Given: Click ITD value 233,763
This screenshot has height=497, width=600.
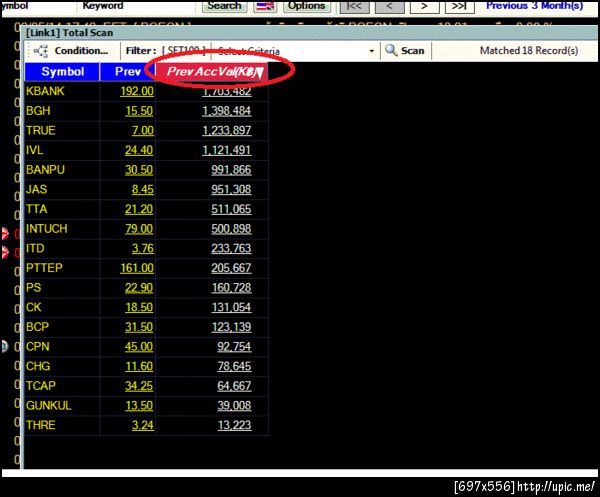Looking at the screenshot, I should [231, 248].
